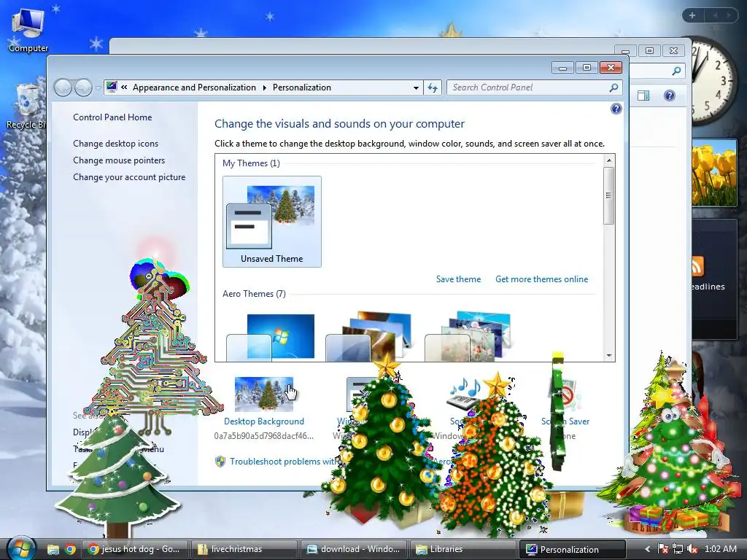The image size is (747, 560).
Task: Expand the address bar history dropdown
Action: [x=416, y=87]
